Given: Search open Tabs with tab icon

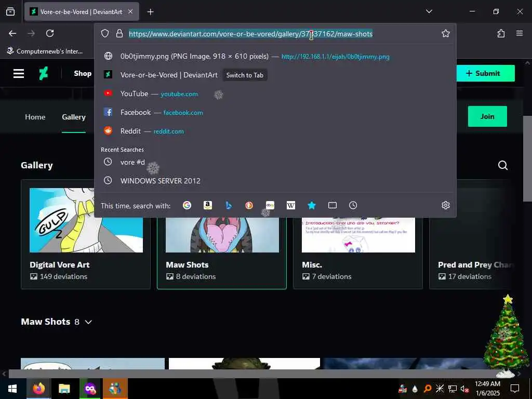Looking at the screenshot, I should (x=332, y=205).
